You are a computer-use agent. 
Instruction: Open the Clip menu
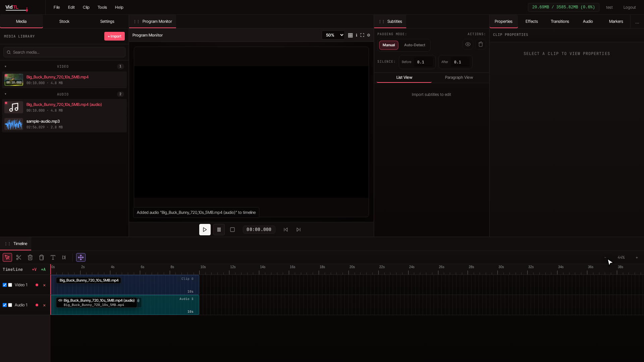pyautogui.click(x=86, y=7)
